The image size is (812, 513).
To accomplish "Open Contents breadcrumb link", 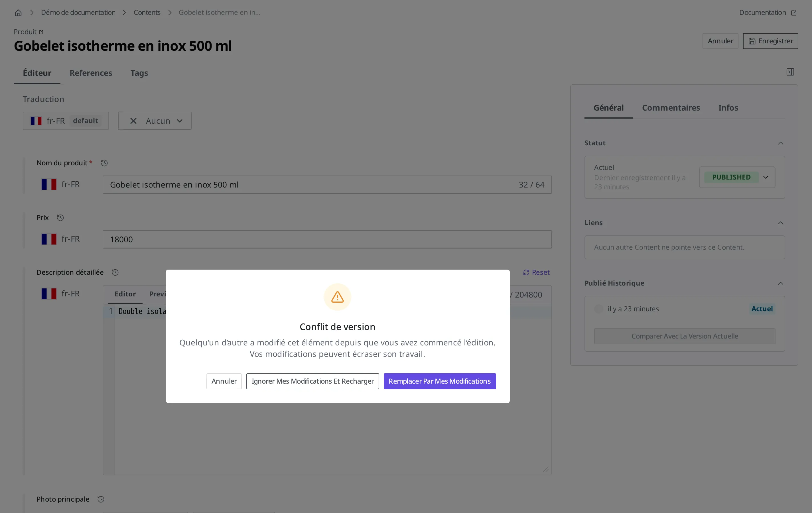I will point(147,13).
